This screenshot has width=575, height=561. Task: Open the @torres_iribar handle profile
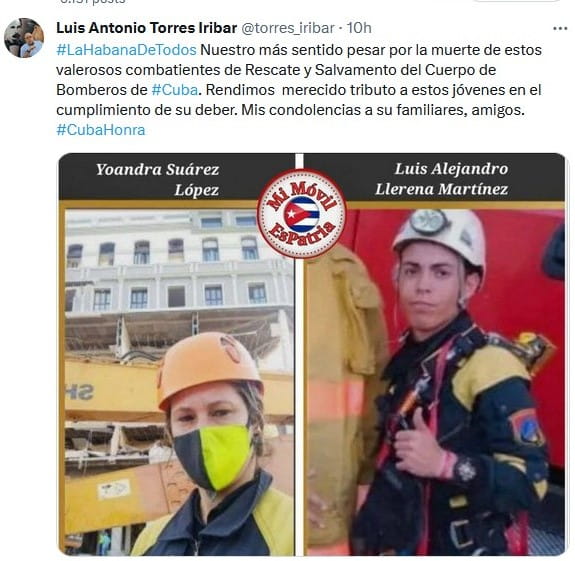(x=288, y=28)
